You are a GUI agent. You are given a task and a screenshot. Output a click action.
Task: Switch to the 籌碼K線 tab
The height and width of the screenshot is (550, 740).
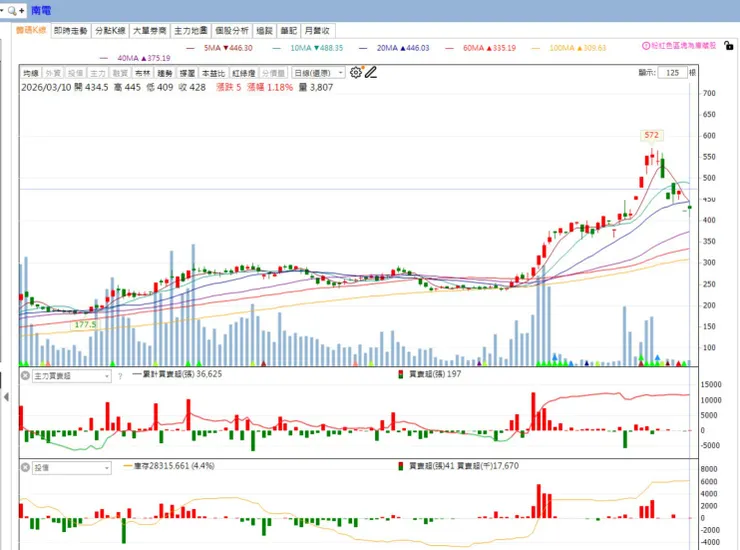click(31, 30)
